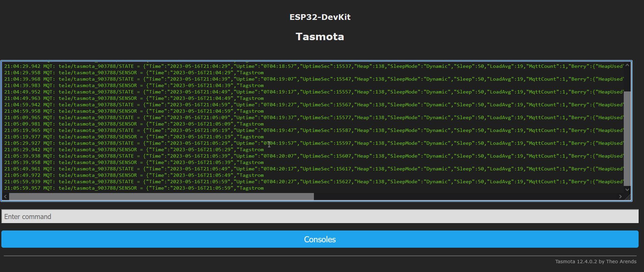Open the Consoles button
The image size is (644, 272).
point(320,239)
